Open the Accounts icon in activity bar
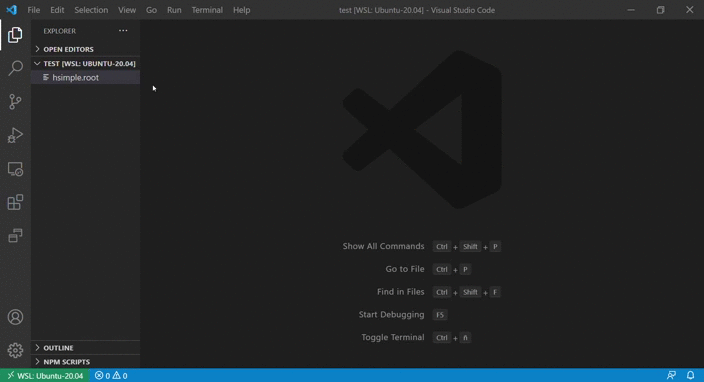Viewport: 704px width, 382px height. [x=15, y=317]
